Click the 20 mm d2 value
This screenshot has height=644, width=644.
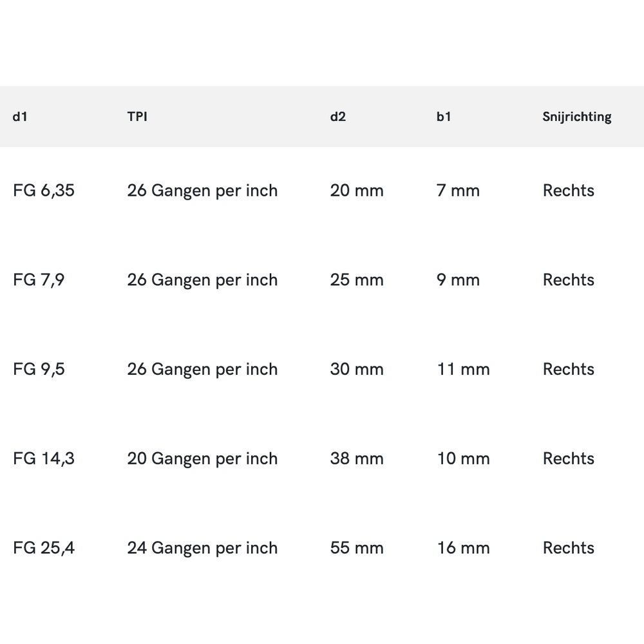pyautogui.click(x=357, y=191)
